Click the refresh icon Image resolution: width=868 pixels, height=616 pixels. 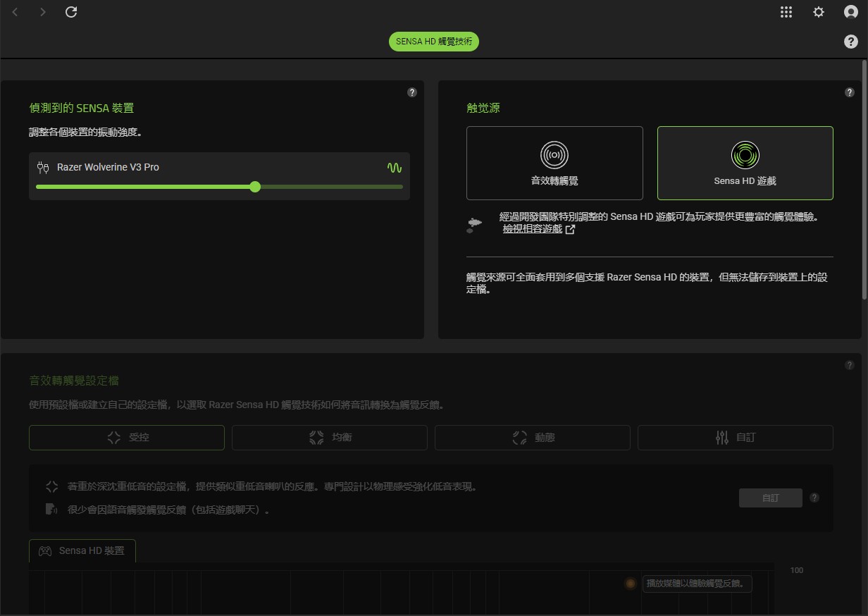coord(71,12)
